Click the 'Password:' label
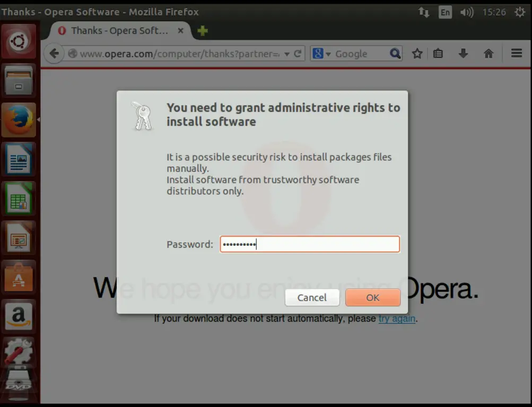 [190, 244]
